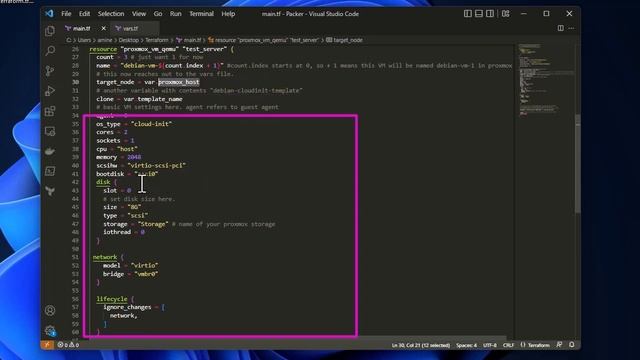This screenshot has height=360, width=640.
Task: Click the VS Code logo in title bar
Action: click(49, 13)
